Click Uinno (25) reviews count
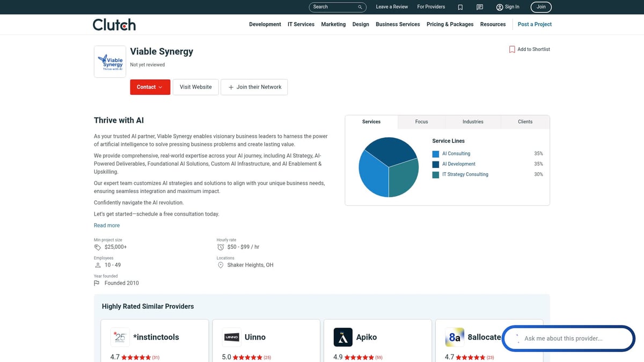Screen dimensions: 644x362 coord(267,358)
